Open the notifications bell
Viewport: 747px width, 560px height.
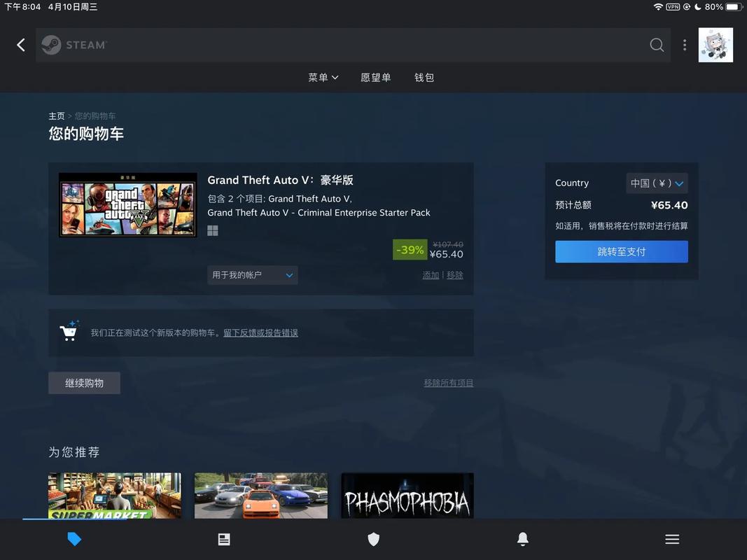click(523, 539)
